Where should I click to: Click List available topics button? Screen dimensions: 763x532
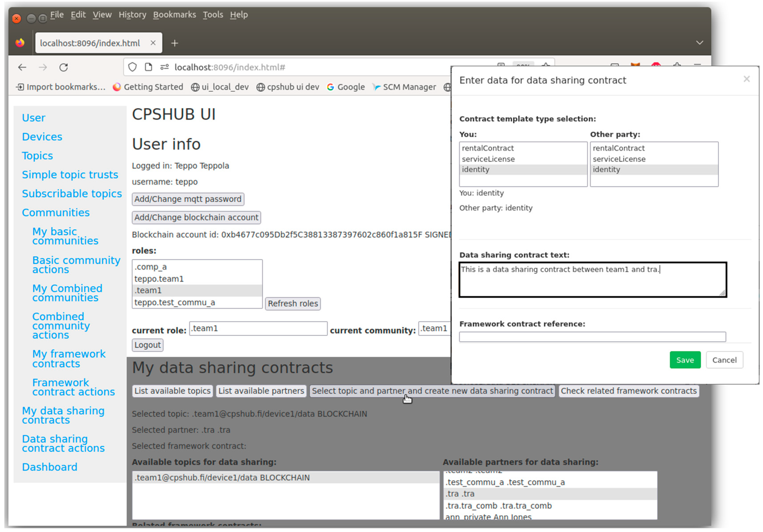click(x=172, y=391)
